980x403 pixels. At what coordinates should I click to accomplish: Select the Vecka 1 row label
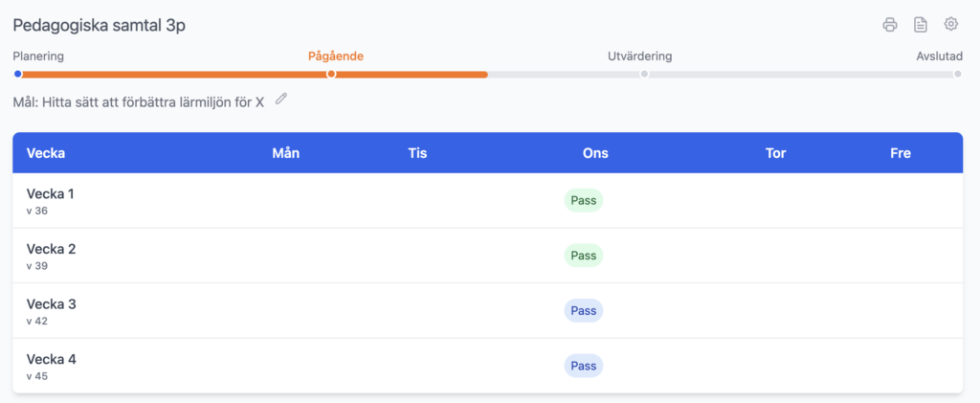point(51,194)
